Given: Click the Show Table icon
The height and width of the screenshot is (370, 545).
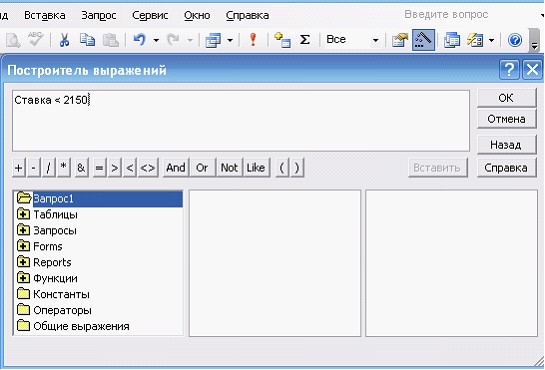Looking at the screenshot, I should click(282, 40).
